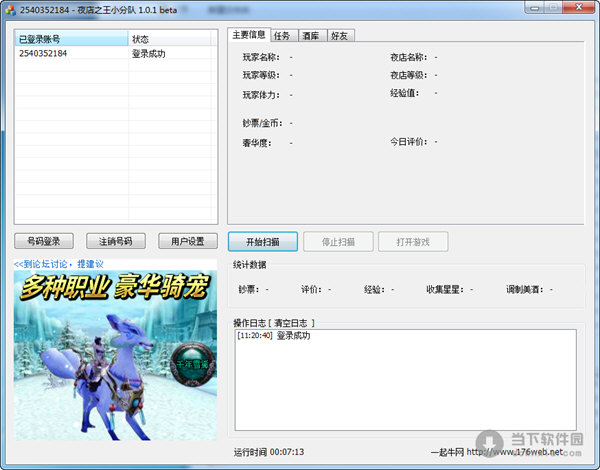Close the window with the X button

(x=579, y=7)
